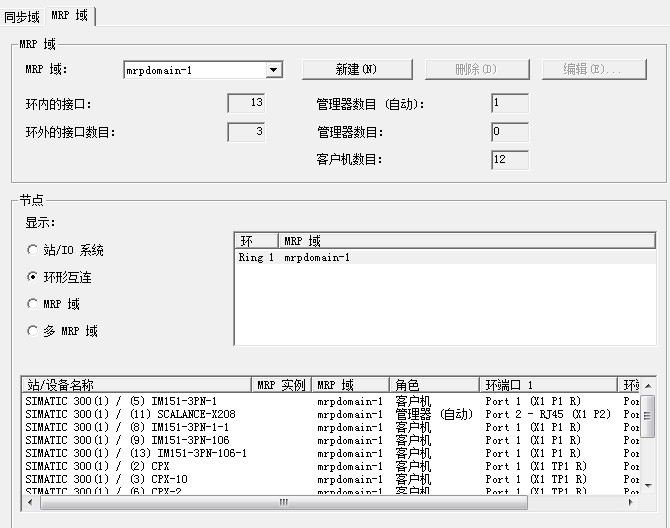The height and width of the screenshot is (528, 670).
Task: Click the MRP 实例 column header
Action: click(x=281, y=385)
